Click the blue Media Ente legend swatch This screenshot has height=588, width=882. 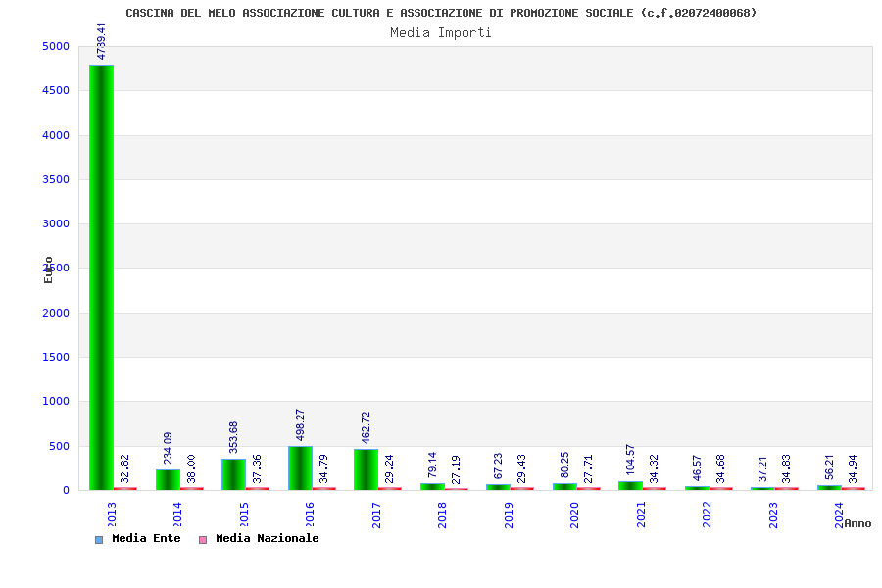pyautogui.click(x=99, y=540)
